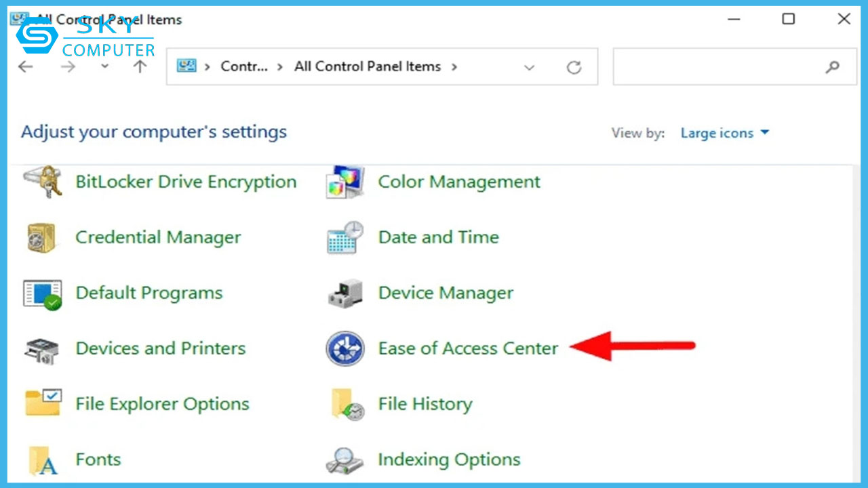Open the Fonts text link
The image size is (868, 488).
(x=98, y=460)
